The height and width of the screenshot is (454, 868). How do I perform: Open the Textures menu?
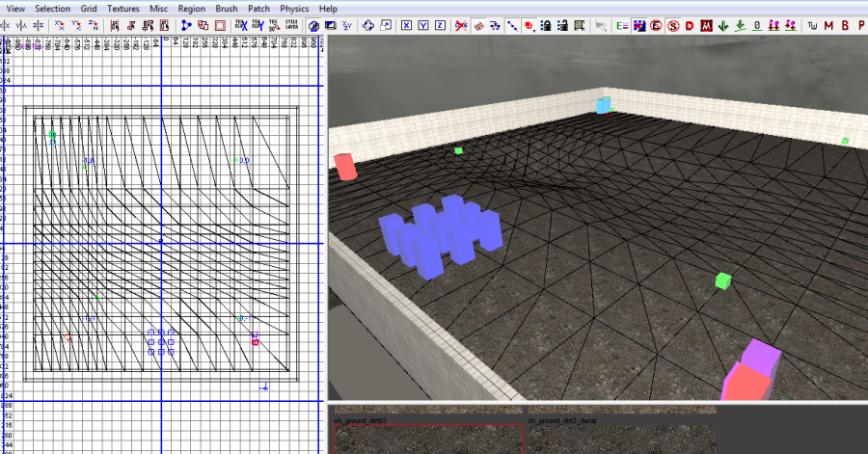pyautogui.click(x=123, y=8)
